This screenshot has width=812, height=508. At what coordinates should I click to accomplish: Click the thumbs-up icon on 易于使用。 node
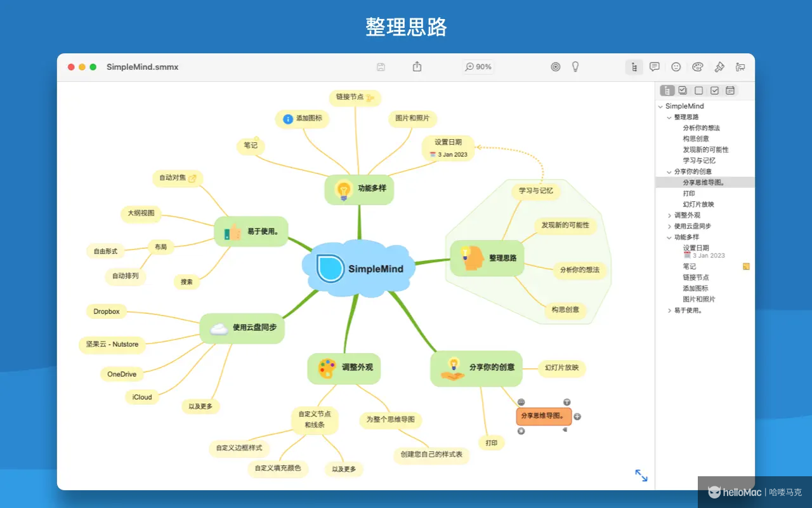[x=233, y=232]
